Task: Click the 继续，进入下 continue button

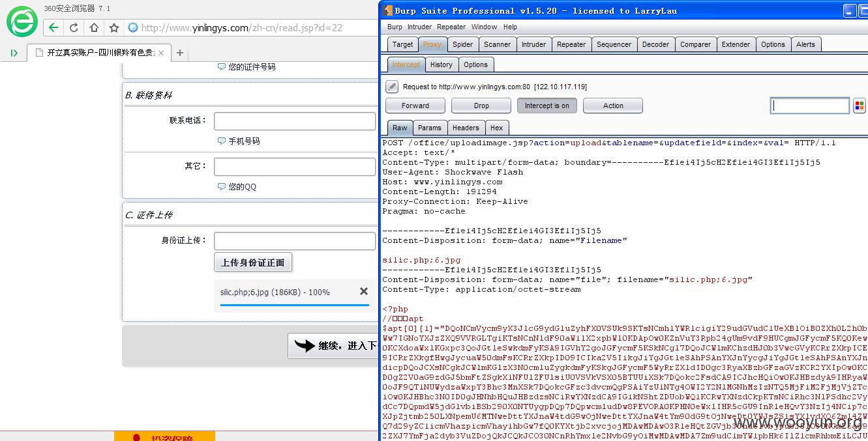Action: 333,345
